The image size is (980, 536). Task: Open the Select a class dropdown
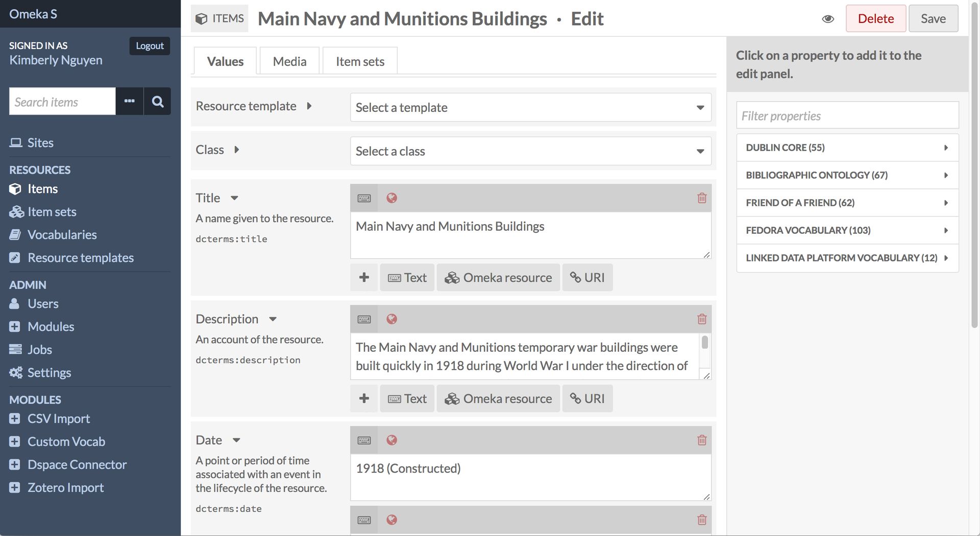pos(530,152)
